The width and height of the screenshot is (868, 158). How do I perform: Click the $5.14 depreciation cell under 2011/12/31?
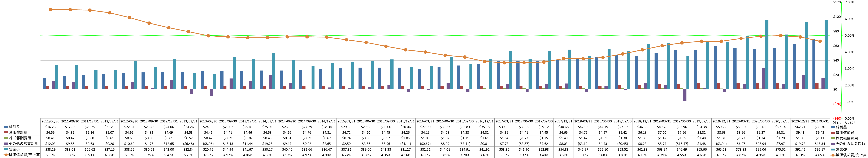90,132
